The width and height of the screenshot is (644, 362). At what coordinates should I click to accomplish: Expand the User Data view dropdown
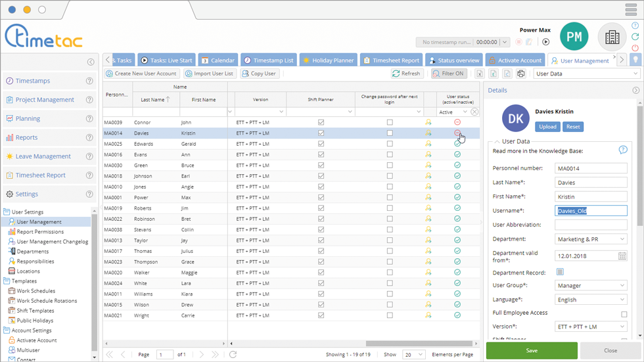tap(634, 74)
